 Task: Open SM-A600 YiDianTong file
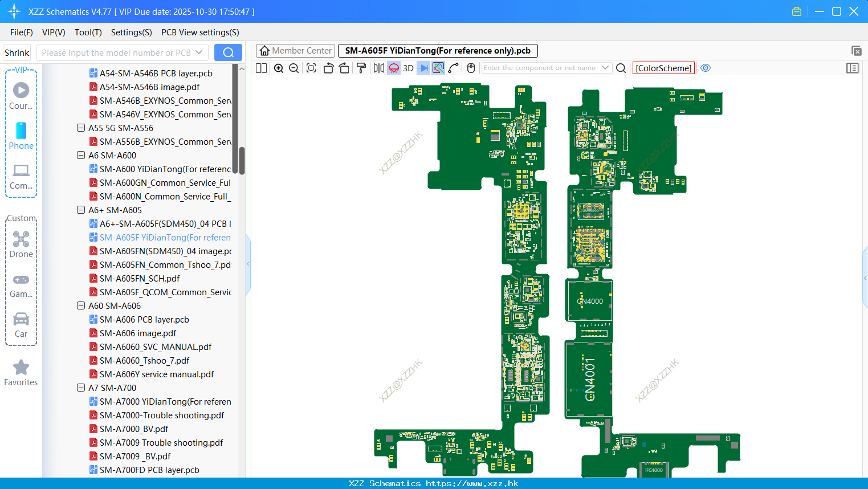(x=160, y=169)
